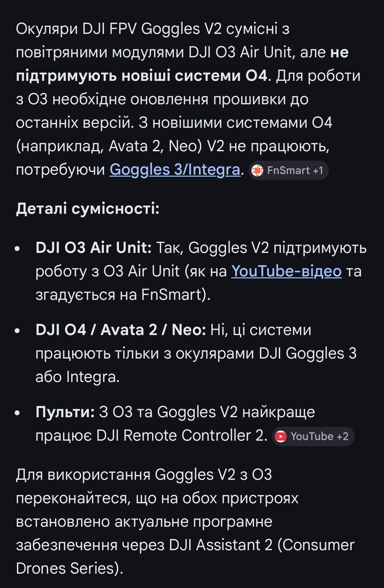Viewport: 384px width, 588px height.
Task: Click the bold 'Пульти:' label
Action: coord(65,412)
